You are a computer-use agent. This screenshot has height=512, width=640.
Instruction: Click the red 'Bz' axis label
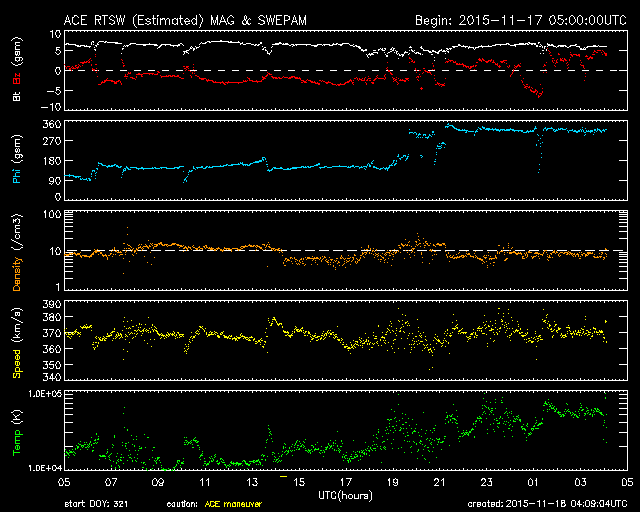click(x=17, y=78)
